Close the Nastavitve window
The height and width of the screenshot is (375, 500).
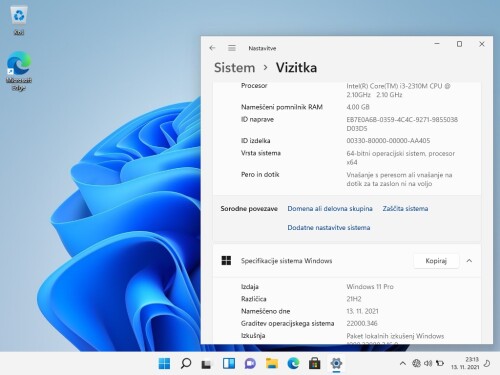482,44
